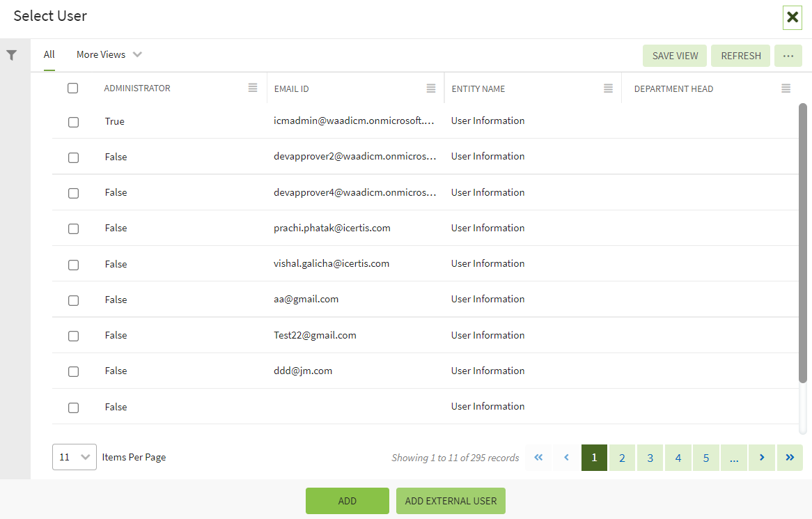Jump to first page of records

tap(538, 458)
